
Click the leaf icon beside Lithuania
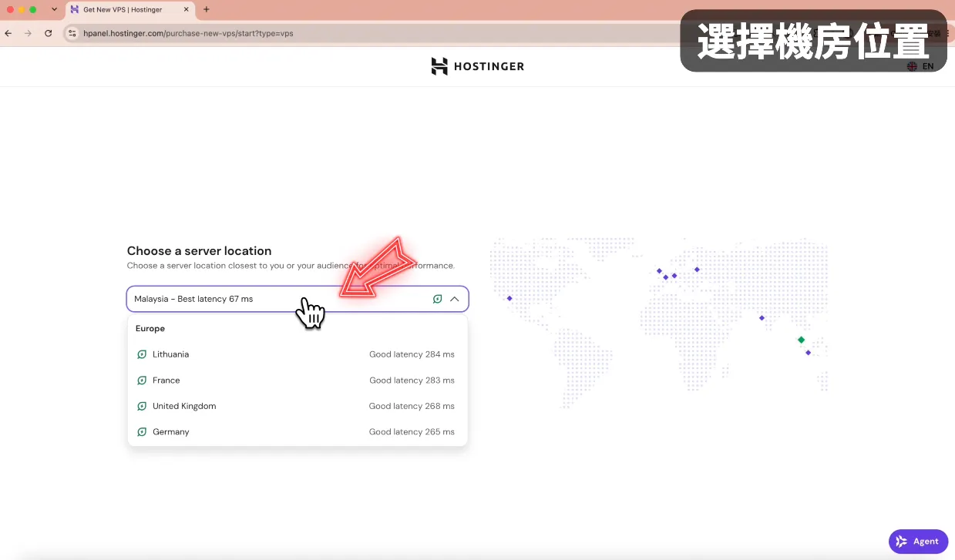[x=142, y=354]
